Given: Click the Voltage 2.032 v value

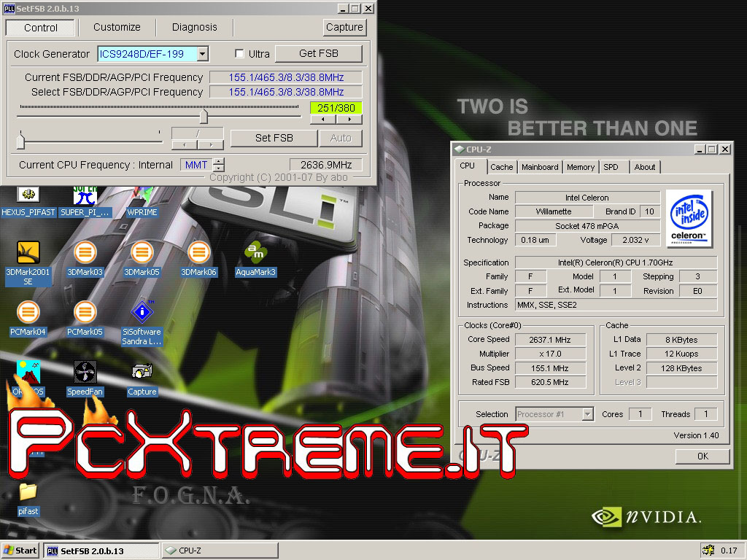Looking at the screenshot, I should click(635, 240).
